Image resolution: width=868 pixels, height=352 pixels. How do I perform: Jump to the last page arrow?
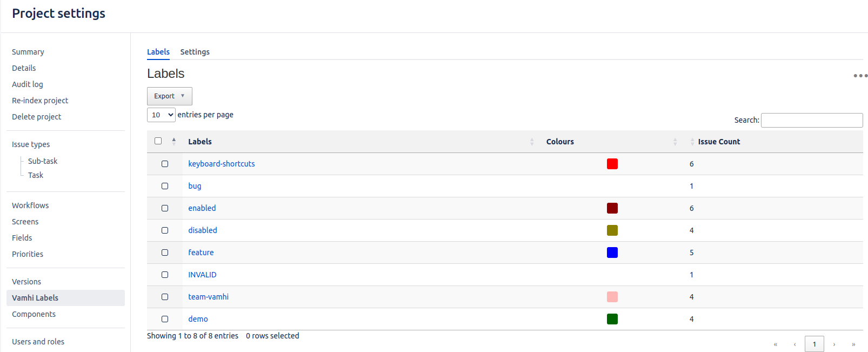click(x=853, y=344)
